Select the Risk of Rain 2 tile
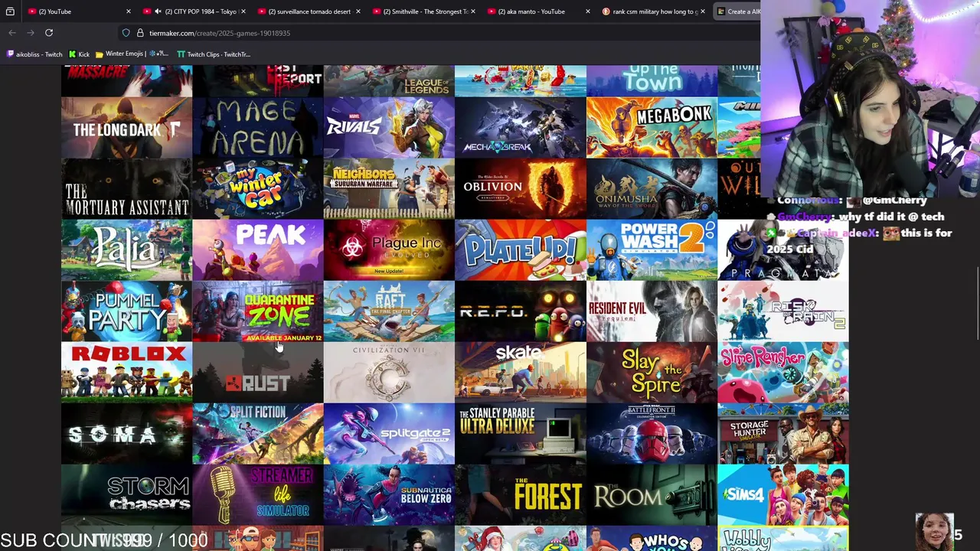Image resolution: width=980 pixels, height=551 pixels. click(783, 311)
